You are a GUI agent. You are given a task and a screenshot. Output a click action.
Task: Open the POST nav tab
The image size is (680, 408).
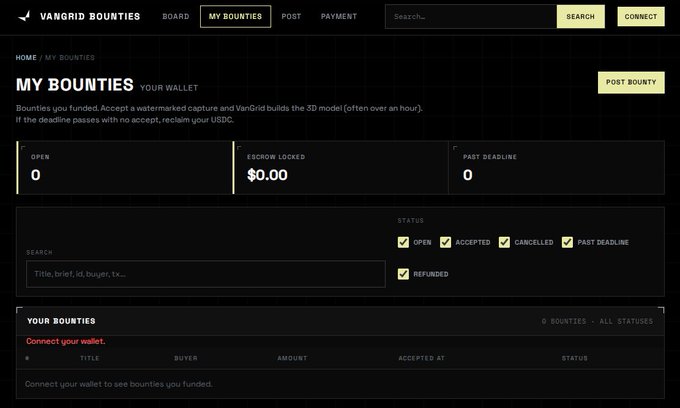click(291, 16)
